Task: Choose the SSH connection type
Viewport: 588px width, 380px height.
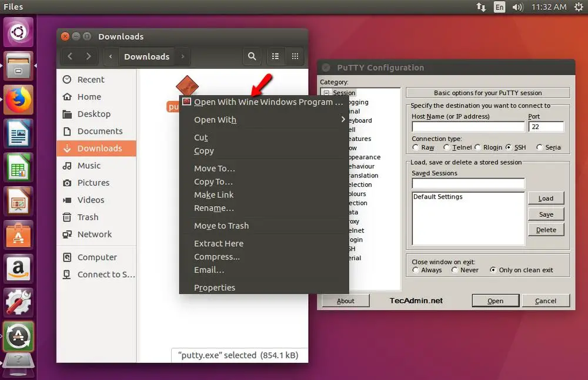Action: [509, 147]
